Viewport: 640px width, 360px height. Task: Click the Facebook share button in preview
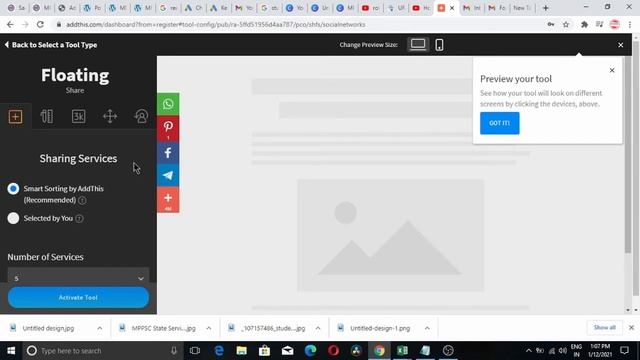pyautogui.click(x=168, y=153)
